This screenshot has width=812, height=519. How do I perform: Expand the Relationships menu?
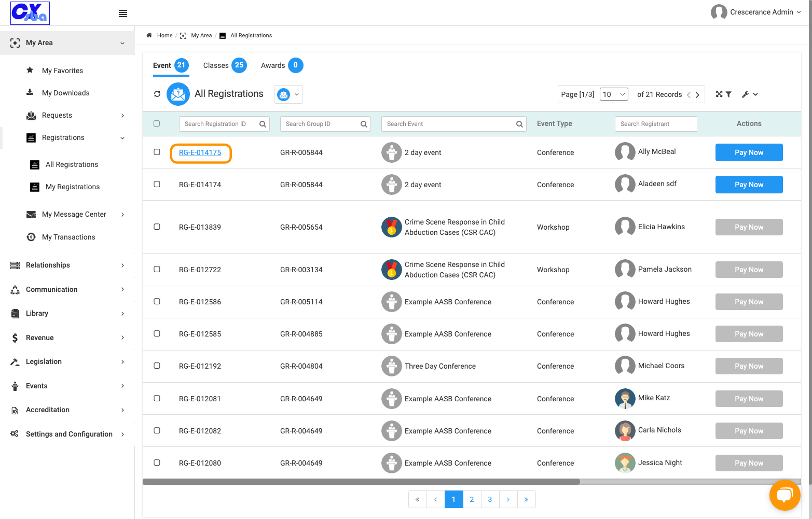click(67, 265)
